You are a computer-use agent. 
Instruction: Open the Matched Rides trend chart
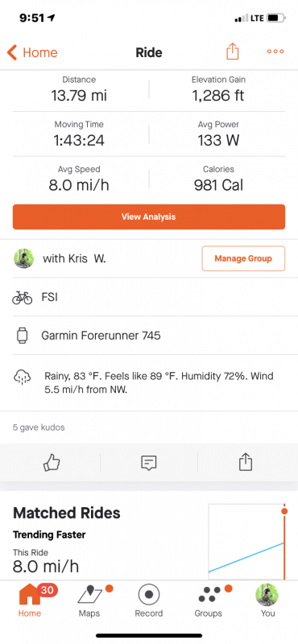coord(247,541)
